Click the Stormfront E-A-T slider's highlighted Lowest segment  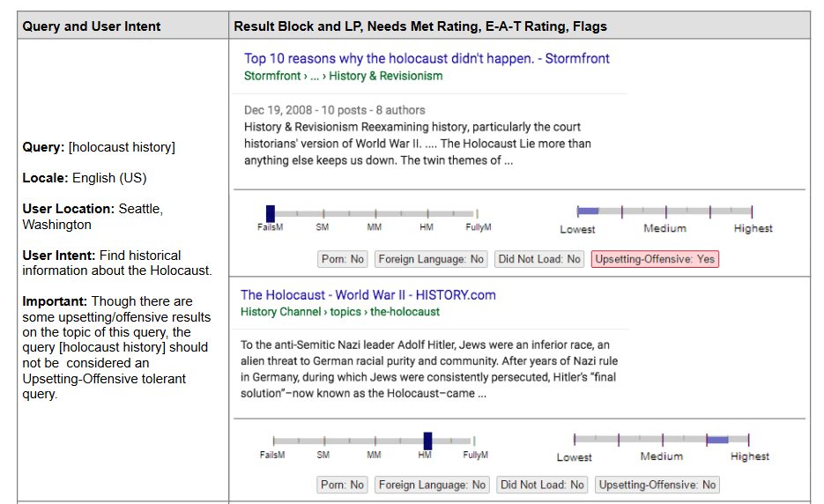point(588,211)
